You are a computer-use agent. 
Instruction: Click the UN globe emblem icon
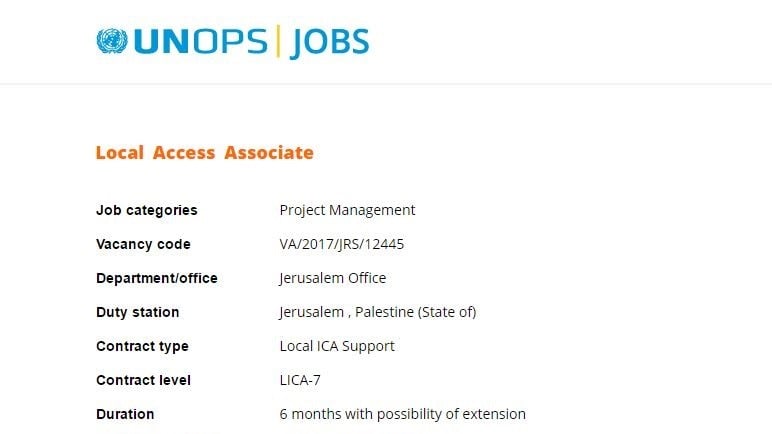pyautogui.click(x=112, y=41)
